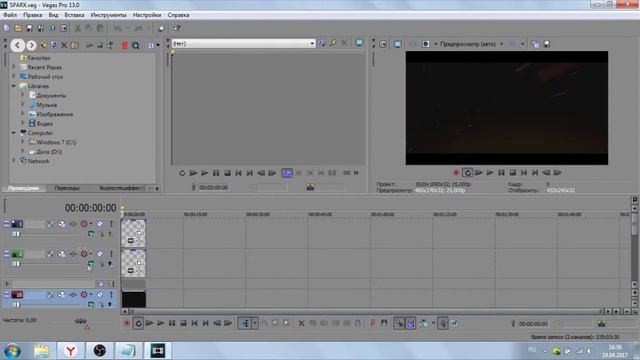
Task: Click the external monitor icon in Trimmer toolbar
Action: pos(359,43)
